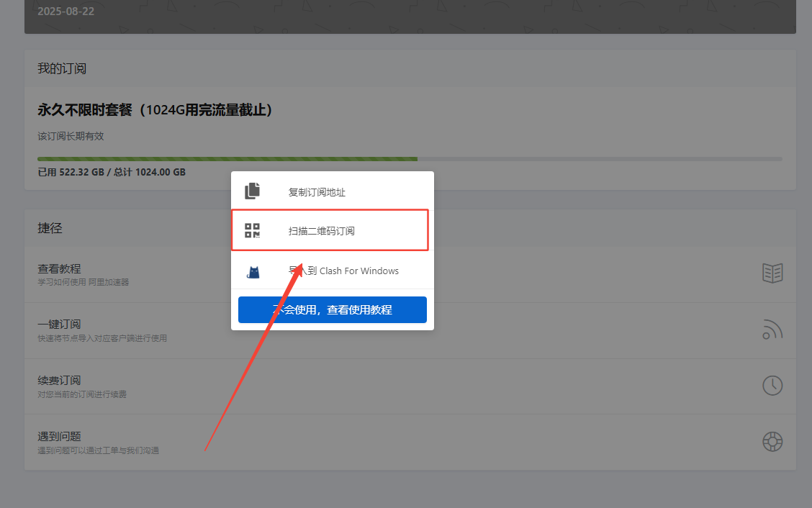Click the lifebuoy icon for 遇到问题

click(x=772, y=441)
